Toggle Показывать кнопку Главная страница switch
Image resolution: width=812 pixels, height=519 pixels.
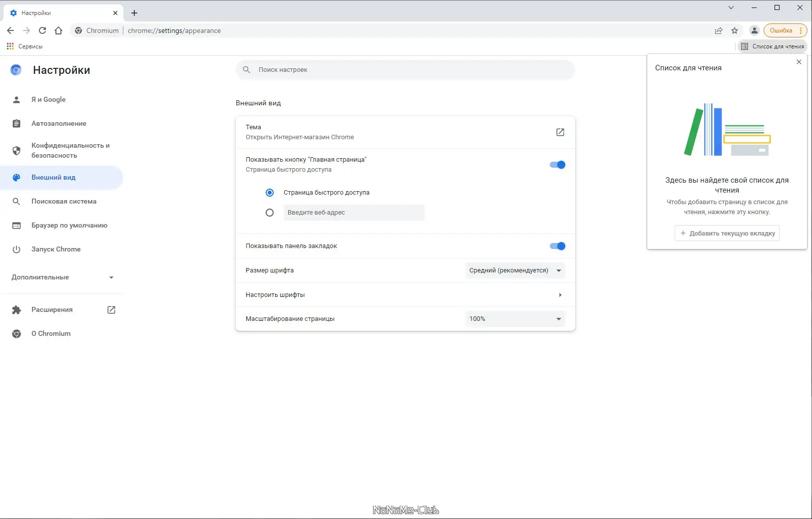click(557, 165)
